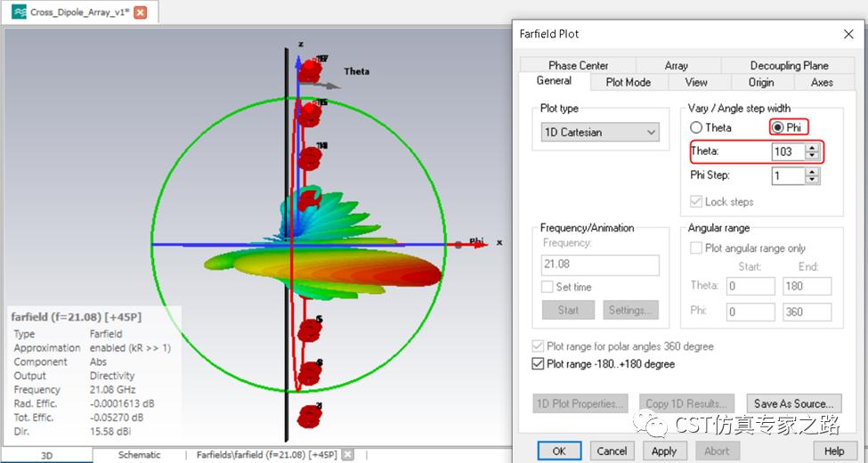Select the Farfields\farfield (f=21.08) [+45P] tab
This screenshot has height=463, width=868.
266,455
